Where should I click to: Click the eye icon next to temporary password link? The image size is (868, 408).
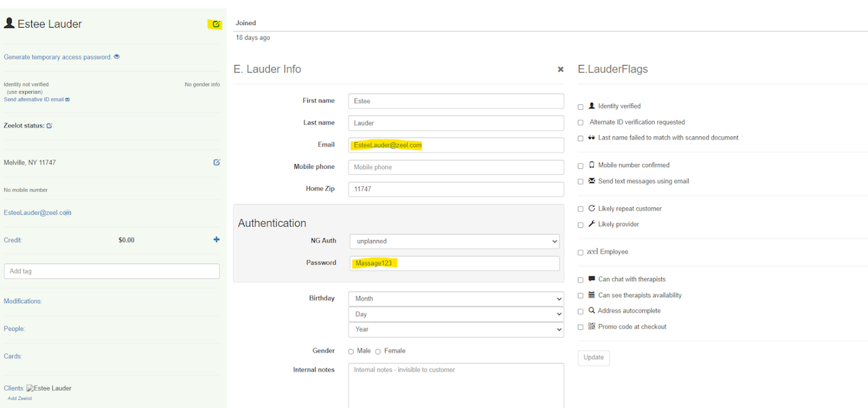[x=117, y=57]
